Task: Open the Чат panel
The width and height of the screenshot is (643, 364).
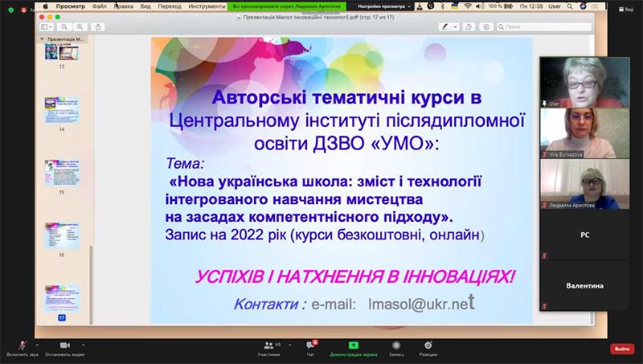Action: (310, 349)
